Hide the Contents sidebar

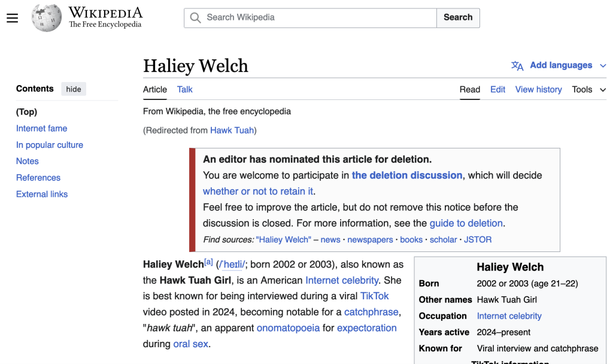[x=74, y=89]
